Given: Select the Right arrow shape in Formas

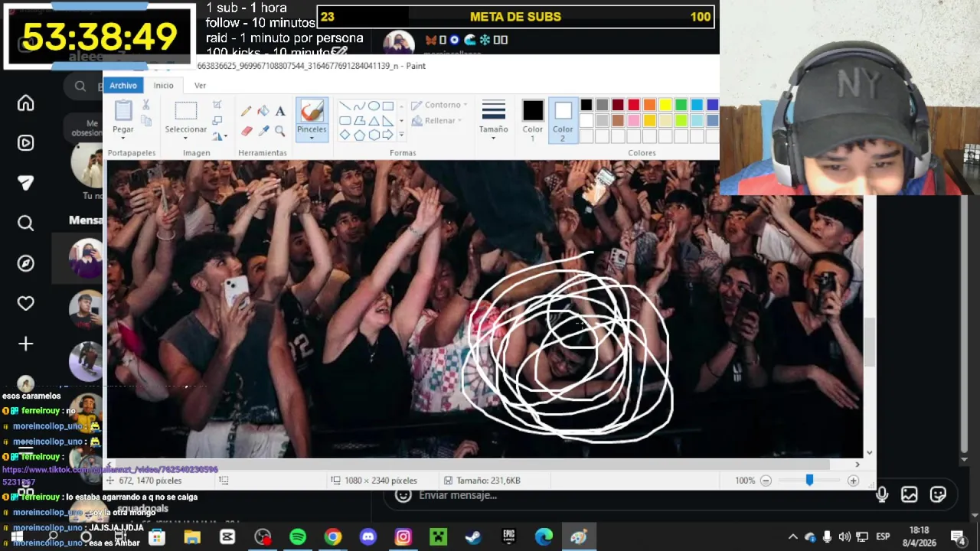Looking at the screenshot, I should (x=388, y=135).
